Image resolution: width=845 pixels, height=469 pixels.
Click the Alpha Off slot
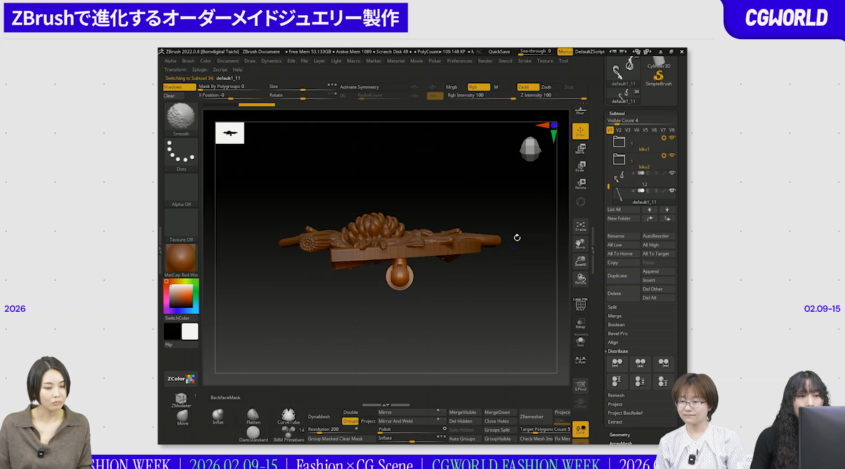[x=181, y=188]
